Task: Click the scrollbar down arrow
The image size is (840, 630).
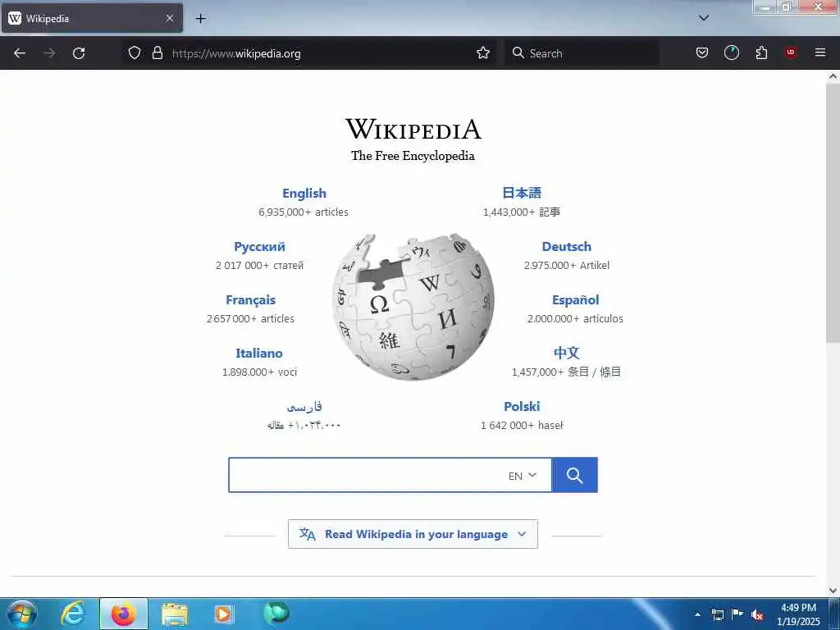Action: [x=833, y=591]
